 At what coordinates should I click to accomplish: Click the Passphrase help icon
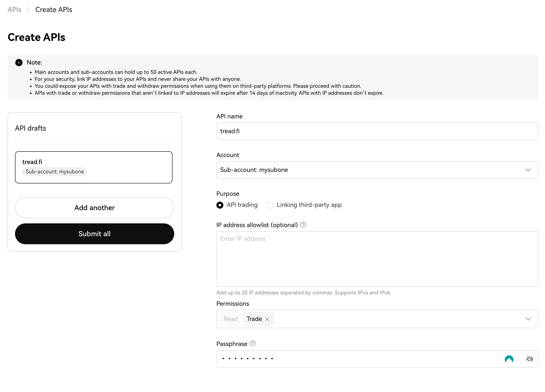pos(252,344)
